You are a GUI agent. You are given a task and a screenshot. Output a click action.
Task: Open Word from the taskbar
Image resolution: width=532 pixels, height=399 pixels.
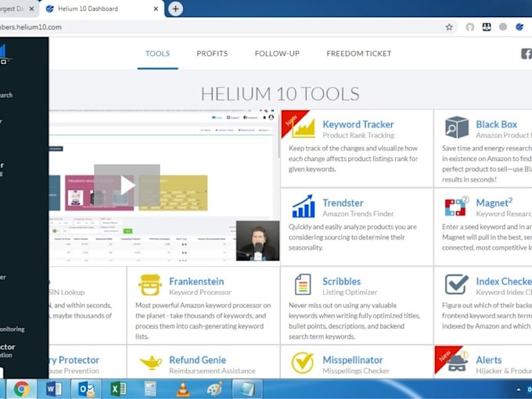tap(54, 389)
